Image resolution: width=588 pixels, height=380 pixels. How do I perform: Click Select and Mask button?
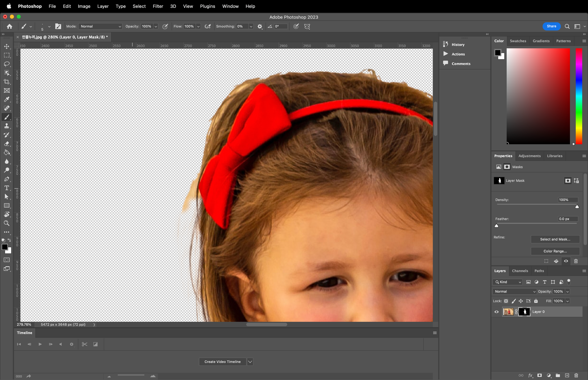[x=555, y=239]
